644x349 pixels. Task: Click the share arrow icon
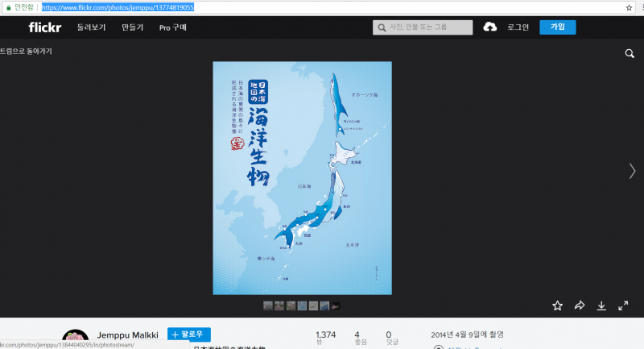(579, 305)
